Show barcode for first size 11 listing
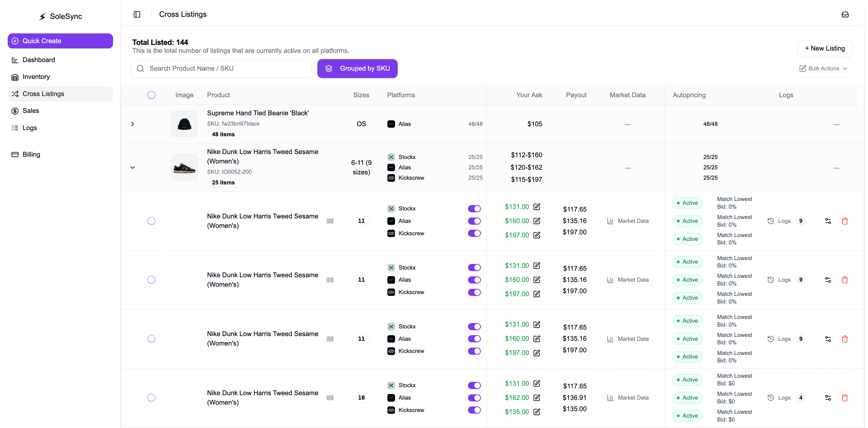This screenshot has width=868, height=428. point(330,221)
